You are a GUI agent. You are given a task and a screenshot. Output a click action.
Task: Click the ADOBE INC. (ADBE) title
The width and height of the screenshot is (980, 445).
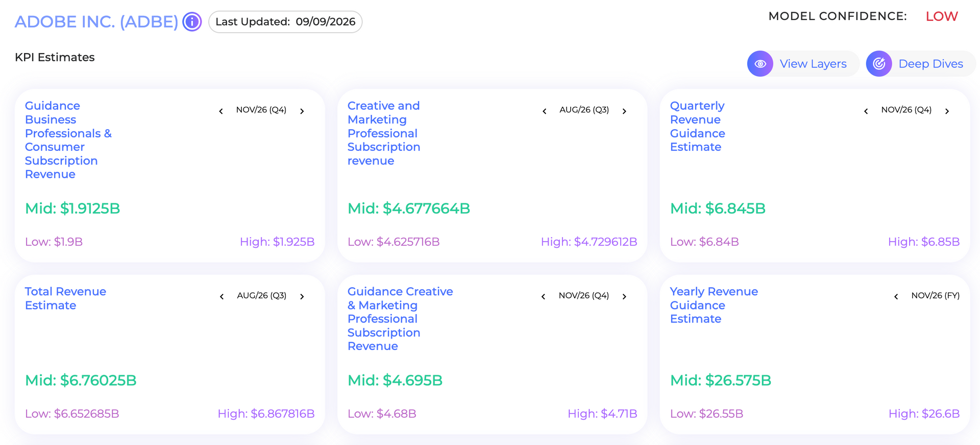click(96, 22)
